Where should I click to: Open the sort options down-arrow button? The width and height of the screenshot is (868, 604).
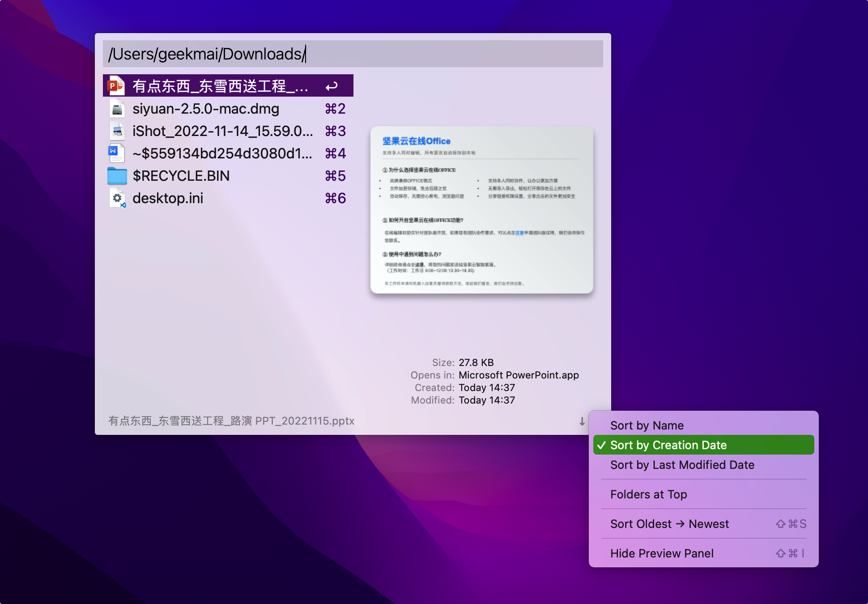(x=582, y=421)
